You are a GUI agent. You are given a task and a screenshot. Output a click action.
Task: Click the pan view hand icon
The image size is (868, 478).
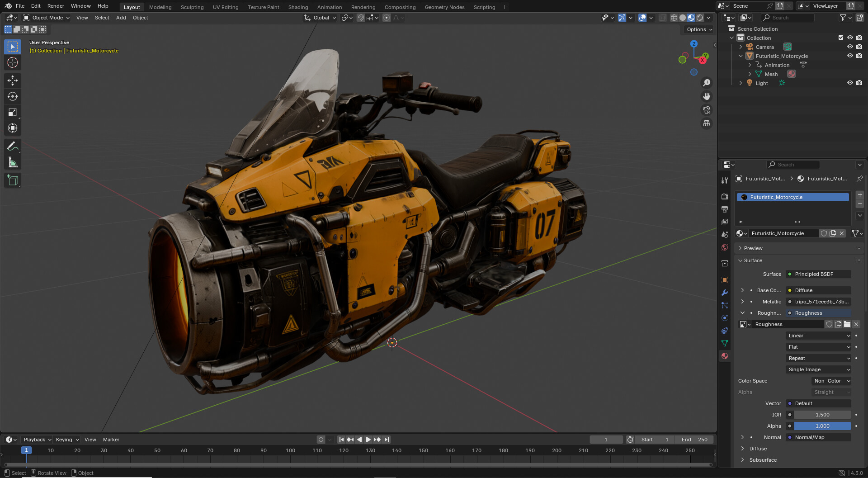(x=706, y=96)
